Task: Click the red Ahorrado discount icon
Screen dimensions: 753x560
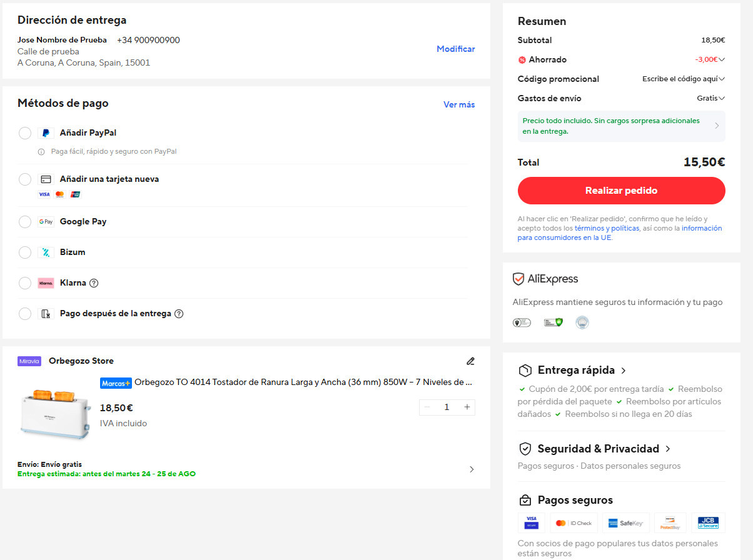Action: pyautogui.click(x=522, y=60)
